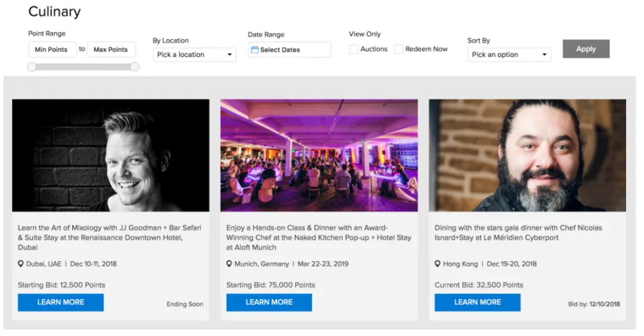This screenshot has width=644, height=336.
Task: Focus the Max Points input field
Action: click(112, 49)
